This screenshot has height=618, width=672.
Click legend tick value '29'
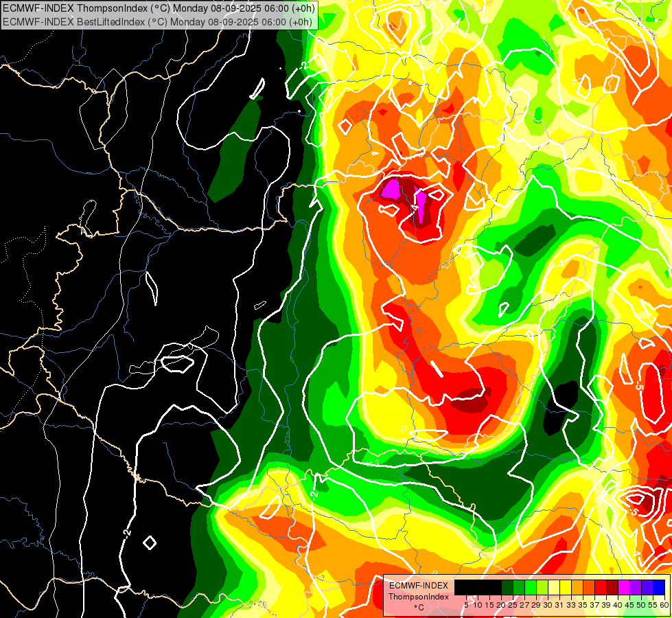(537, 605)
